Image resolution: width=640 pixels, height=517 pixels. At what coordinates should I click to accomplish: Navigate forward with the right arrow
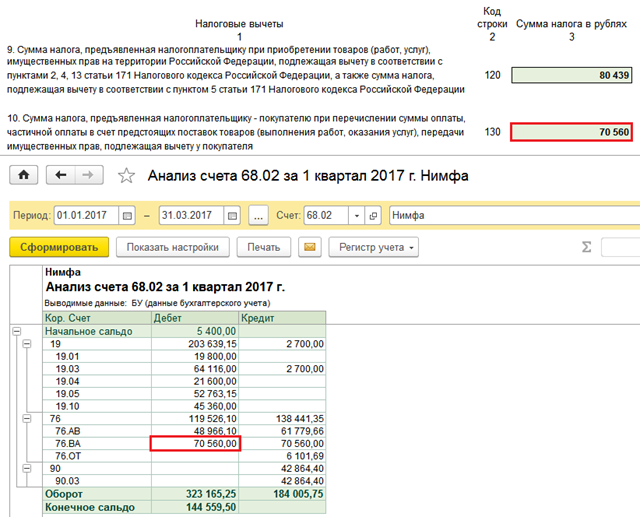point(89,175)
